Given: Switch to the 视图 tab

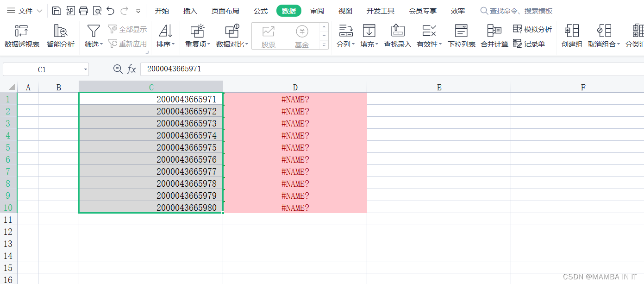Looking at the screenshot, I should tap(345, 11).
